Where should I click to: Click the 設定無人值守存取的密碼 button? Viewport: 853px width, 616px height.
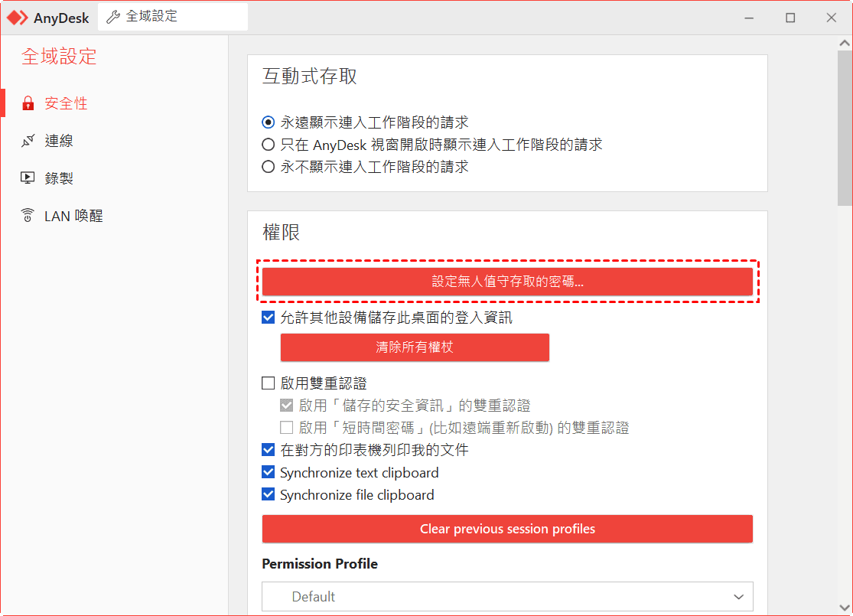click(x=507, y=282)
